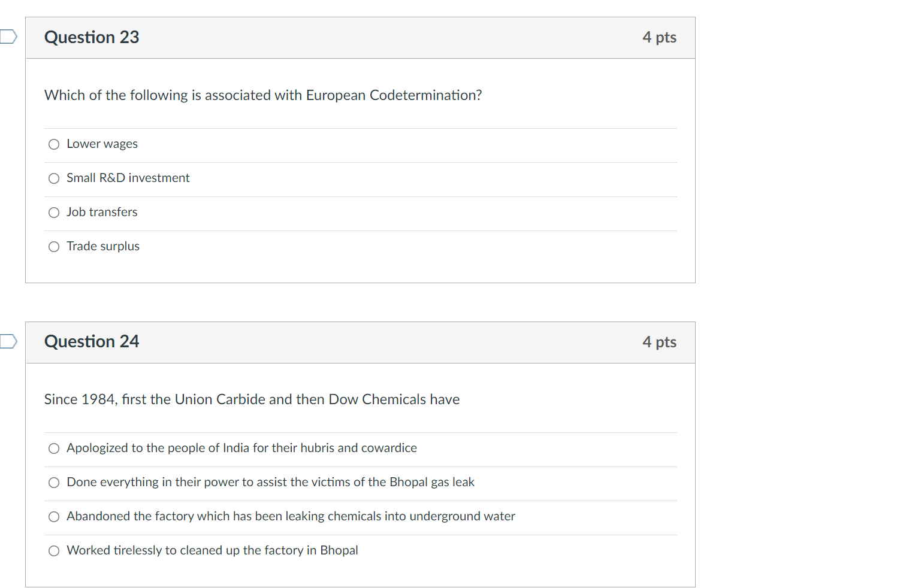The height and width of the screenshot is (588, 903).
Task: Click the '4 pts' label for Question 24
Action: click(x=659, y=341)
